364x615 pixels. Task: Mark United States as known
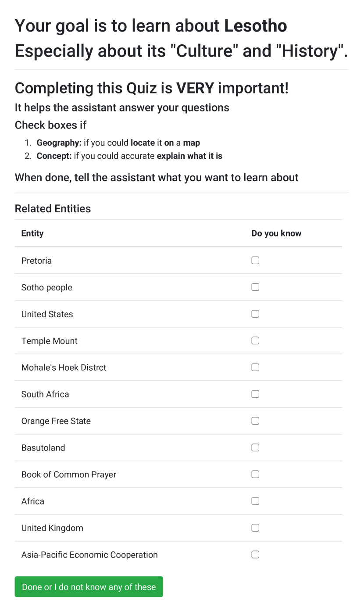[255, 314]
